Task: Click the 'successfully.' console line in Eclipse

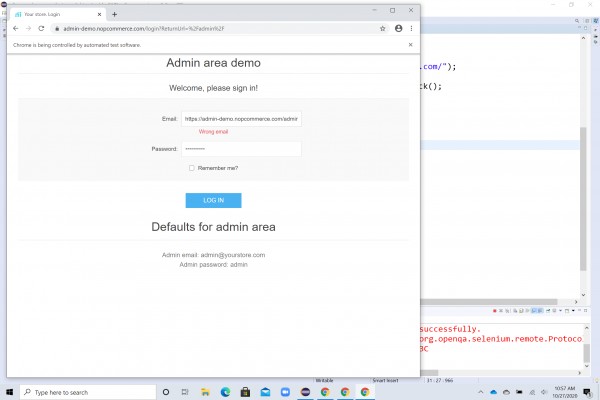Action: coord(450,329)
